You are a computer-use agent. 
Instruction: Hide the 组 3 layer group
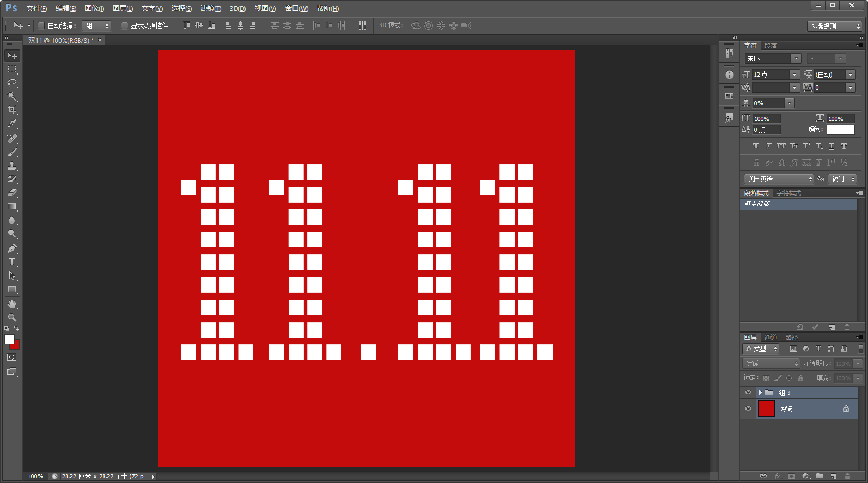(748, 393)
